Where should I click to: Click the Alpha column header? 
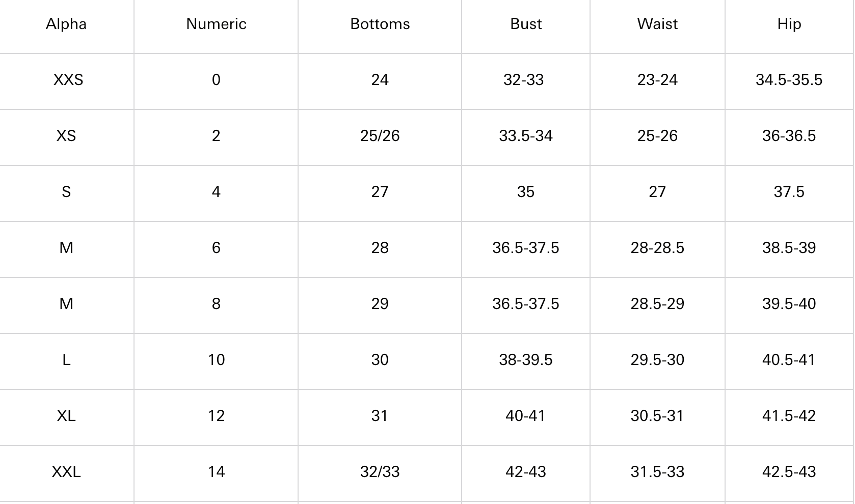pyautogui.click(x=66, y=24)
